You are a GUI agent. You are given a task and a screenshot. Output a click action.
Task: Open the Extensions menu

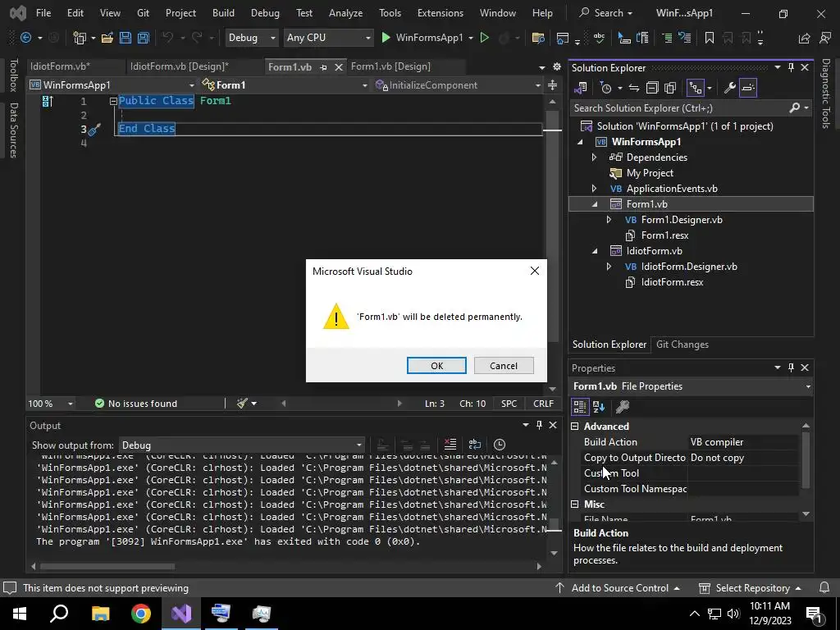(x=441, y=13)
